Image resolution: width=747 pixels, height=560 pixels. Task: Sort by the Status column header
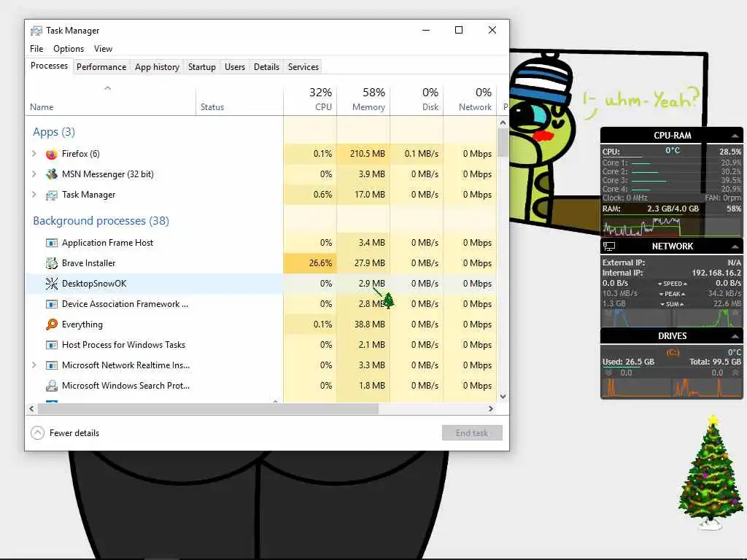[x=239, y=99]
